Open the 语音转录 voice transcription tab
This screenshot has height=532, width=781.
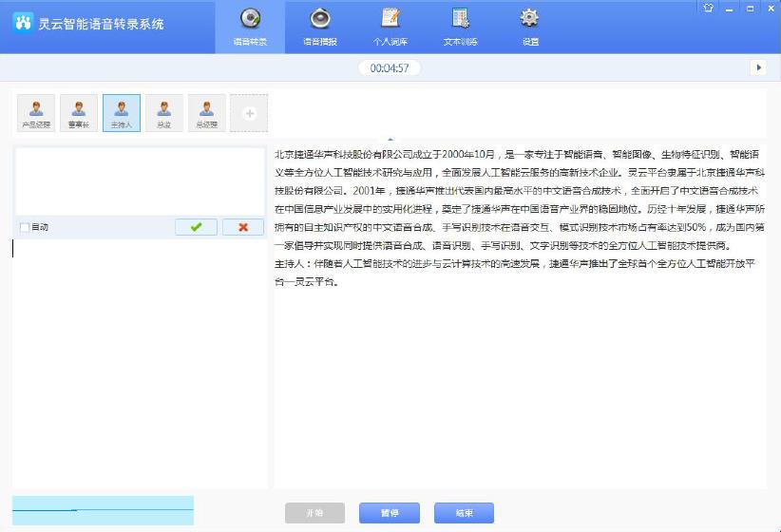[x=251, y=27]
